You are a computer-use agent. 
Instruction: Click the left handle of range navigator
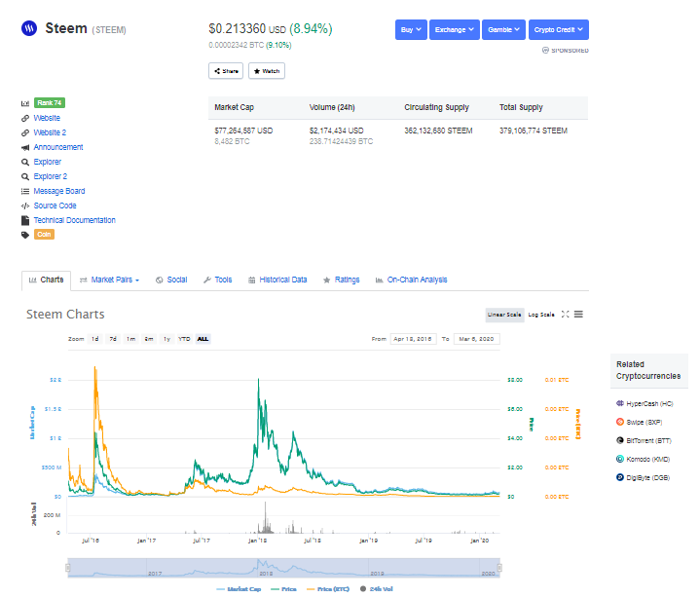coord(68,568)
